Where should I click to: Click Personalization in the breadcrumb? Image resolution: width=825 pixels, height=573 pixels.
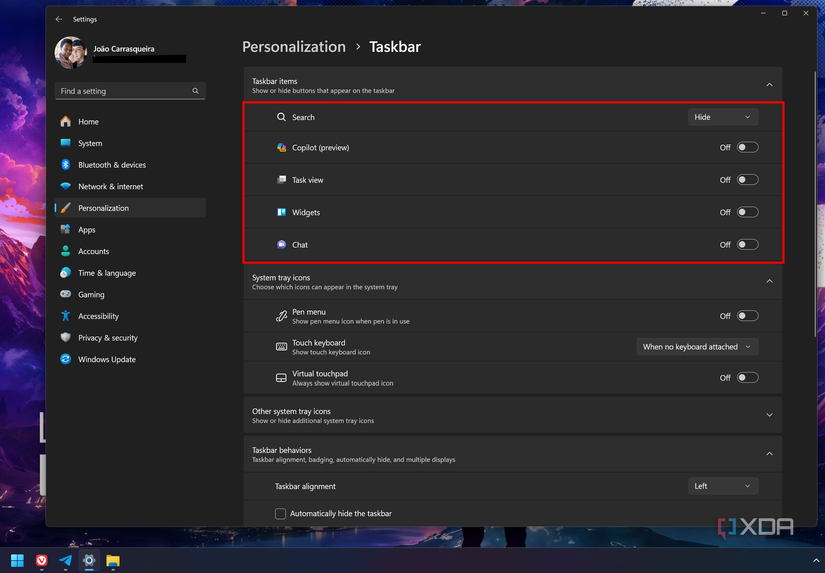(x=294, y=47)
